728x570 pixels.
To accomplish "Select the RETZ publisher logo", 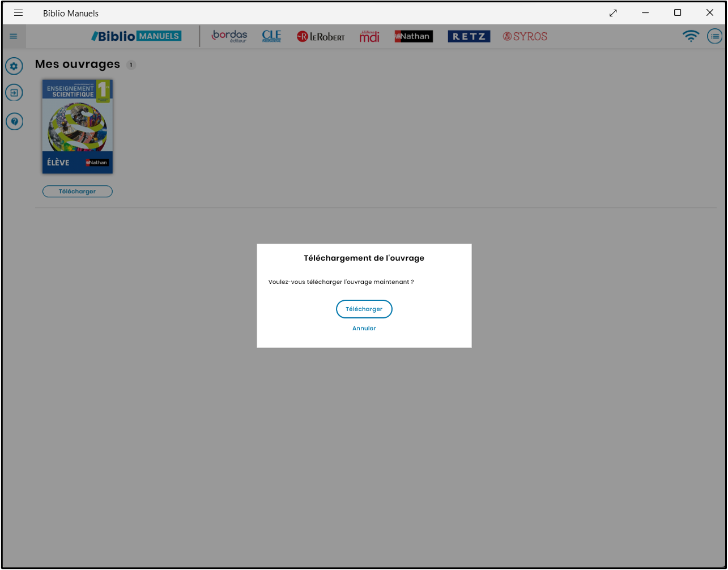I will click(x=469, y=36).
